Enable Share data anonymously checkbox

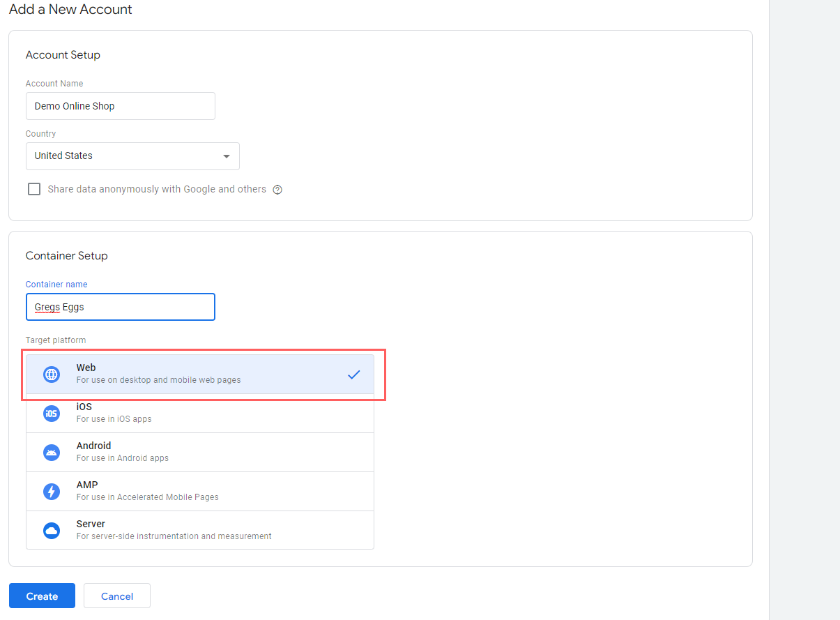(34, 189)
